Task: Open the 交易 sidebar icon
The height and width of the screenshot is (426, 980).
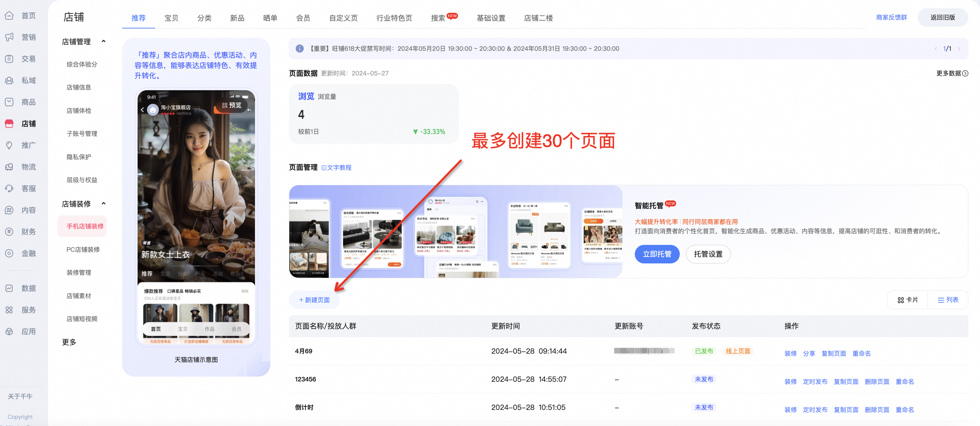Action: coord(9,59)
